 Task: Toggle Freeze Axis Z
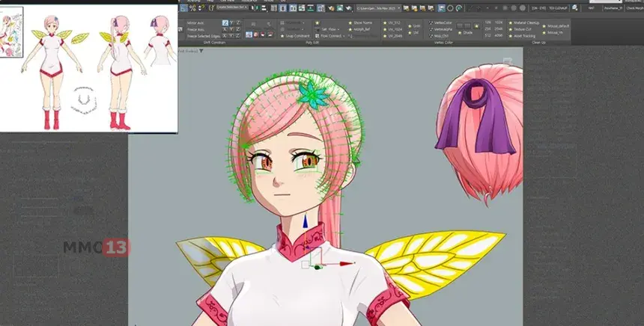[x=238, y=29]
